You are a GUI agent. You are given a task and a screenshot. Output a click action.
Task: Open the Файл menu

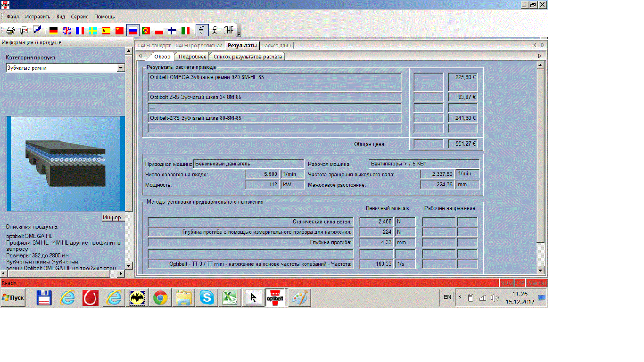[13, 16]
